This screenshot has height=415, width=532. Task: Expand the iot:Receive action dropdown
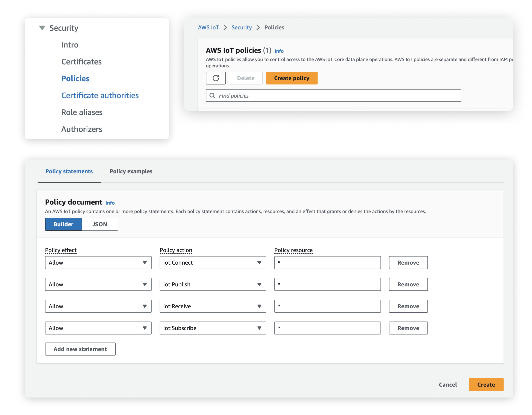[213, 306]
